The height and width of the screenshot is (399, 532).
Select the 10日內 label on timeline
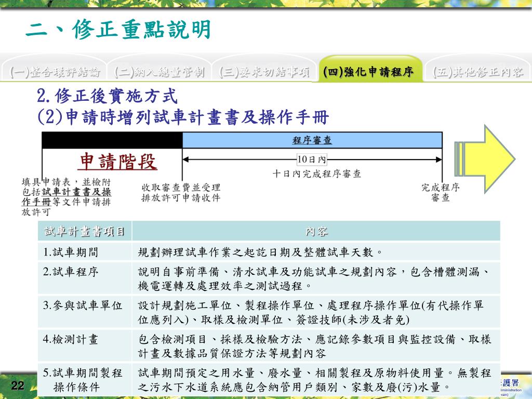pyautogui.click(x=312, y=159)
